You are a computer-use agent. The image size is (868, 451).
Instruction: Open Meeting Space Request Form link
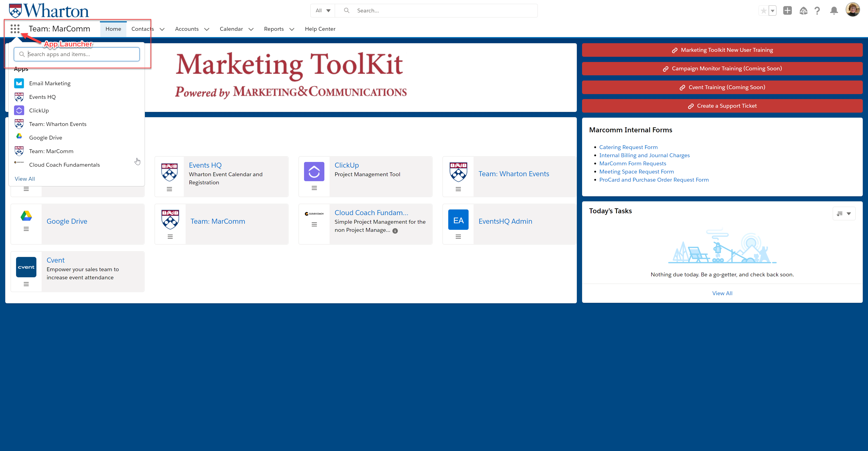tap(637, 172)
